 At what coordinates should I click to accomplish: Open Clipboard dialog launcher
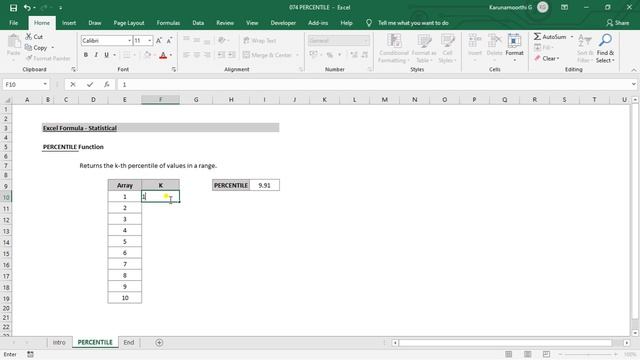[73, 70]
